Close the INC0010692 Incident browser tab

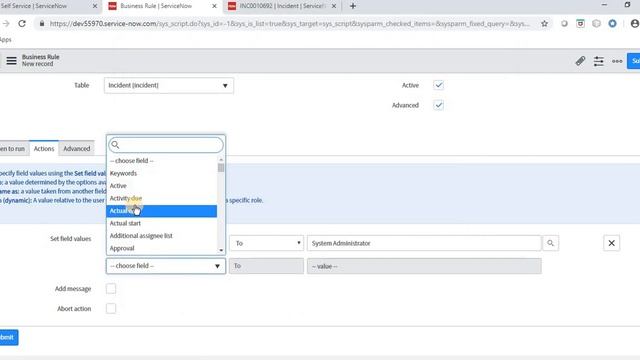tap(334, 6)
